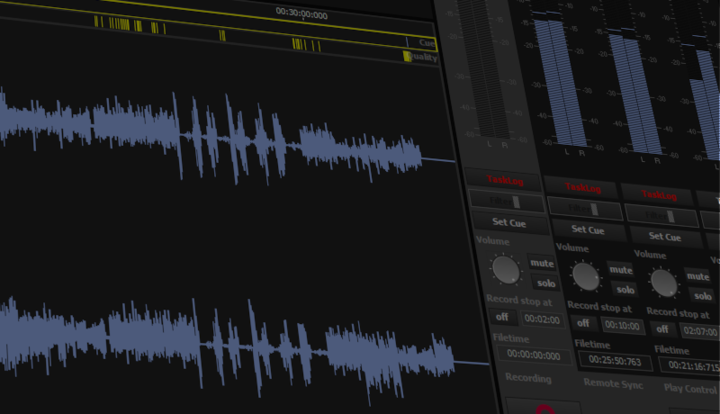Select the Filetime value 00:25:50:763
The height and width of the screenshot is (414, 720).
click(615, 361)
